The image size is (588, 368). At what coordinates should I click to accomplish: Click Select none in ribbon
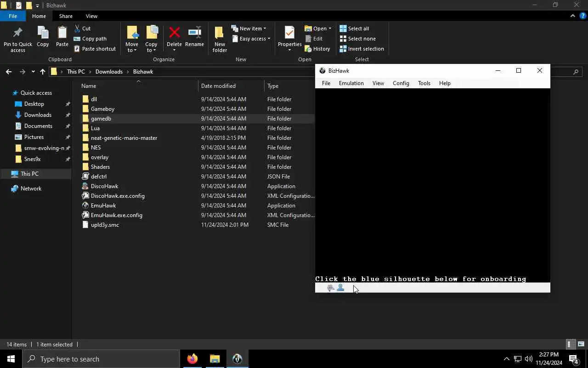357,39
